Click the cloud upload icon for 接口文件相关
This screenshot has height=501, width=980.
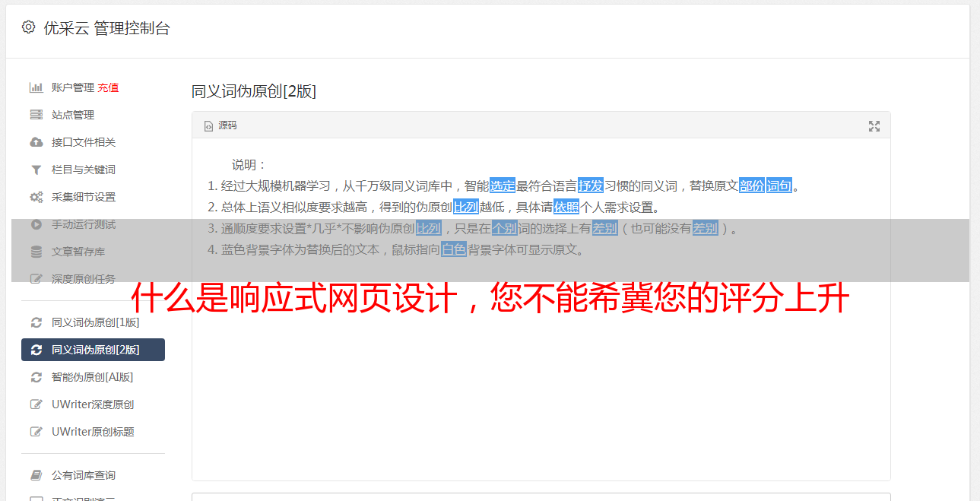pos(36,142)
